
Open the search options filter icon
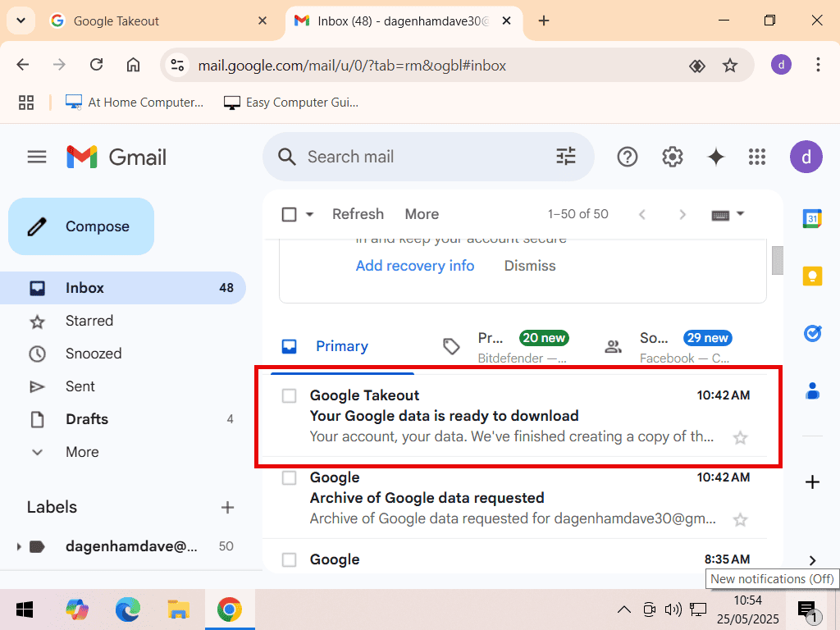[566, 157]
